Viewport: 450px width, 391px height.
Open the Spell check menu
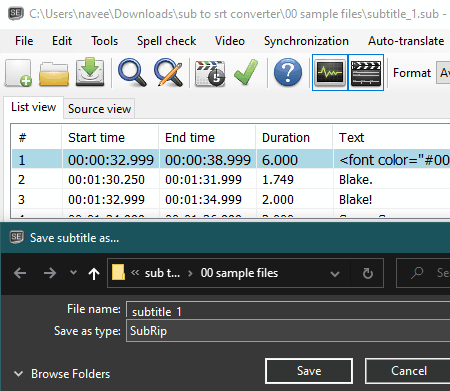pos(166,41)
